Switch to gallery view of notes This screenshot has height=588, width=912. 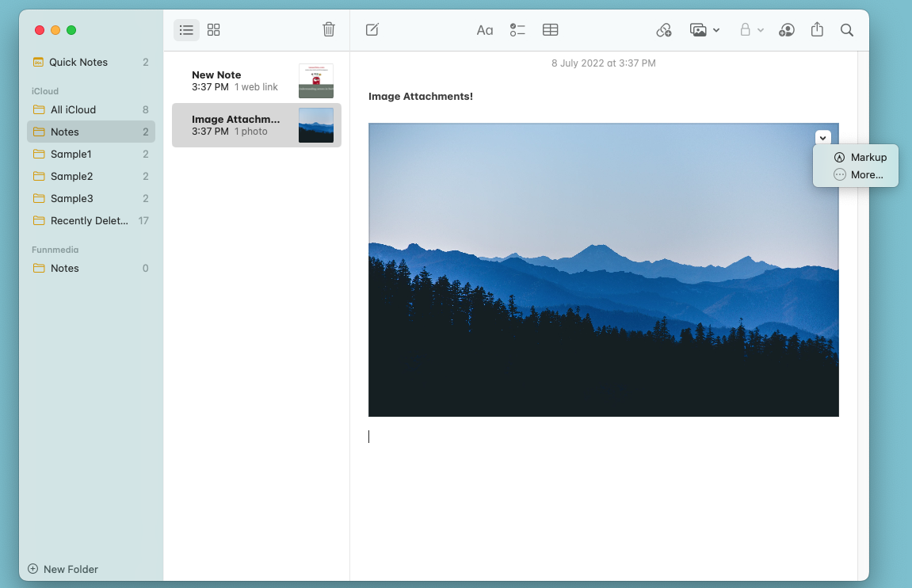coord(213,29)
